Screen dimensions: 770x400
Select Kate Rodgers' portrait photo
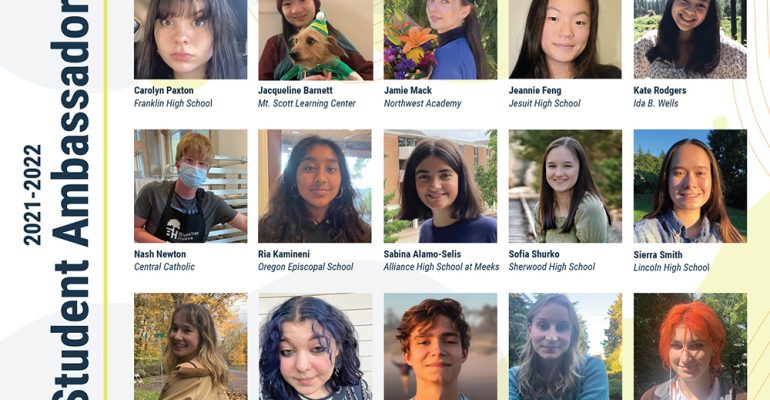690,39
